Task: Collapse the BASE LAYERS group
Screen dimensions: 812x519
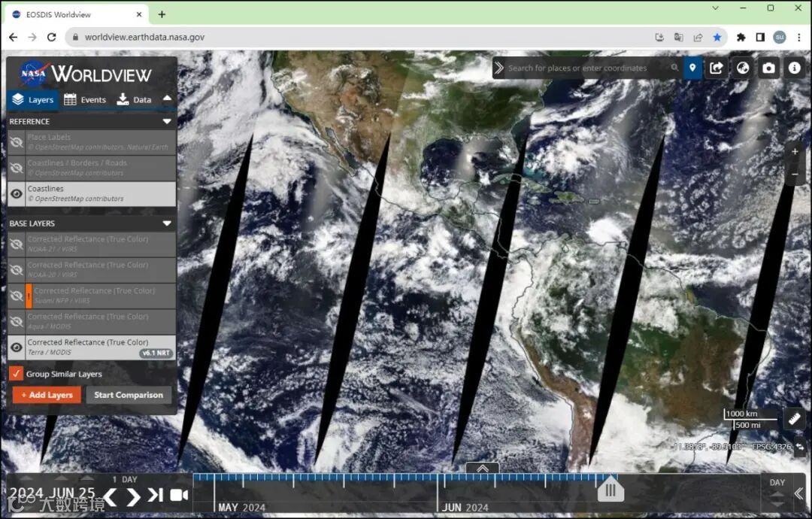Action: tap(167, 223)
